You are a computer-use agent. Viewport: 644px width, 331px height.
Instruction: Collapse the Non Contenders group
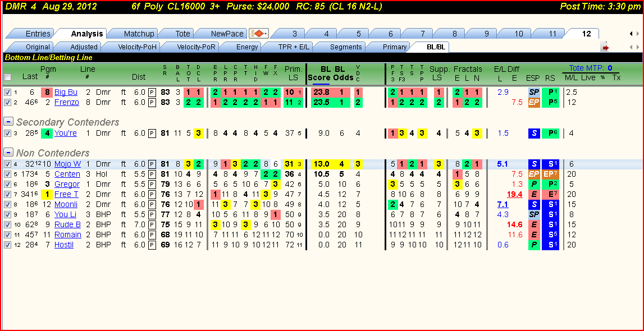8,153
